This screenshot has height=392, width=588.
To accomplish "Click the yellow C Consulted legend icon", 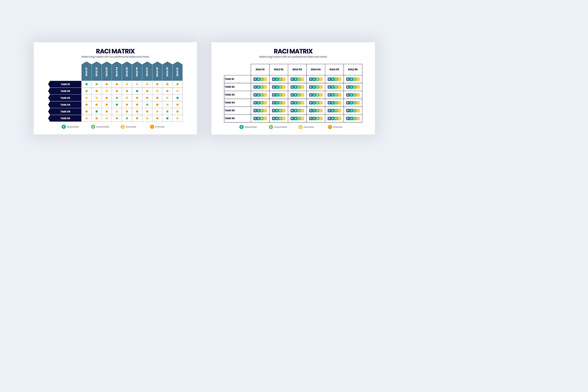I will click(123, 127).
